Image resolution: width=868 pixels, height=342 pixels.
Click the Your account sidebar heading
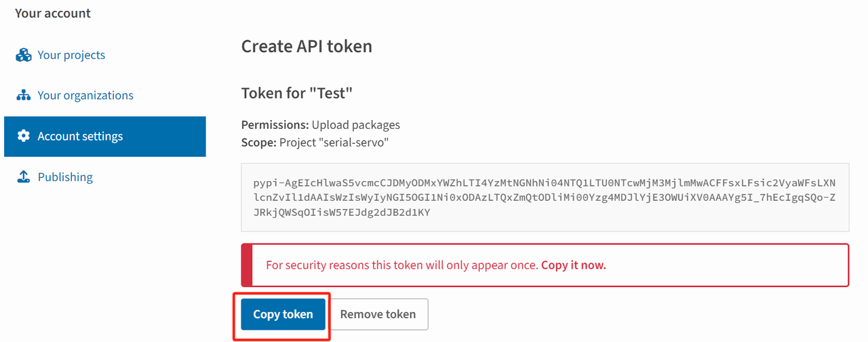[x=53, y=14]
